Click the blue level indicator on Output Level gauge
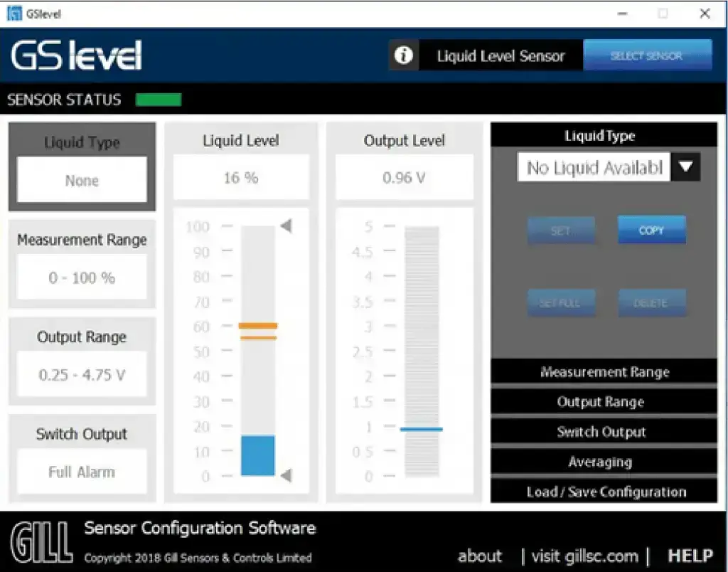The image size is (728, 572). click(421, 429)
